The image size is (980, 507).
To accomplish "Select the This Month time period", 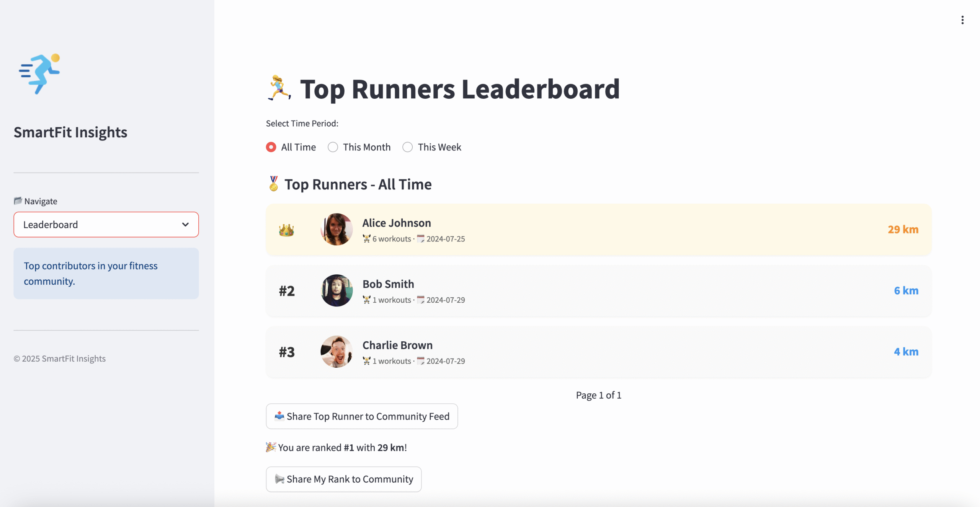I will [333, 147].
